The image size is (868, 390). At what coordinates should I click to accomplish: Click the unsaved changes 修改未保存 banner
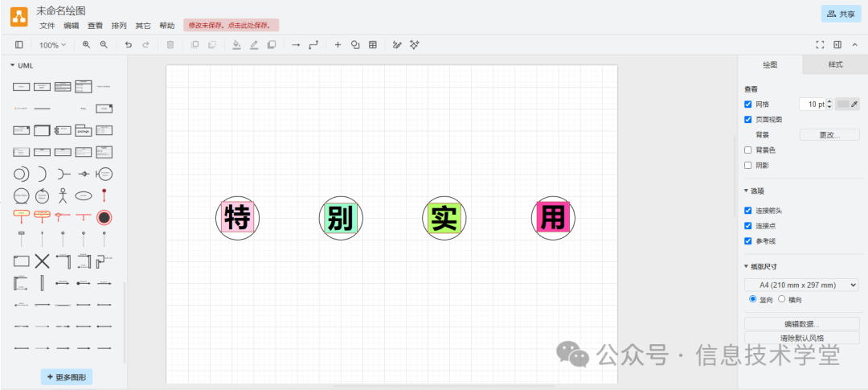pyautogui.click(x=231, y=25)
